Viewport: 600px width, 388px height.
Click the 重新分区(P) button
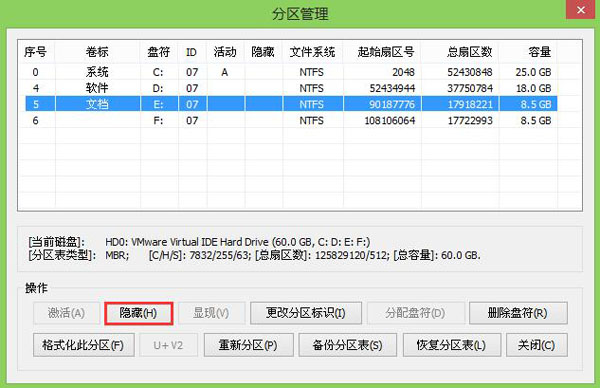point(248,345)
